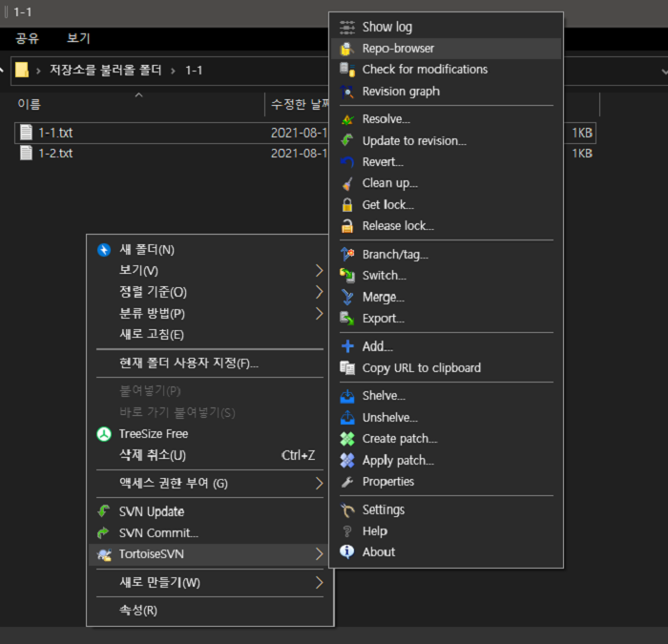Click the SVN Update icon
Image resolution: width=668 pixels, height=644 pixels.
[104, 511]
